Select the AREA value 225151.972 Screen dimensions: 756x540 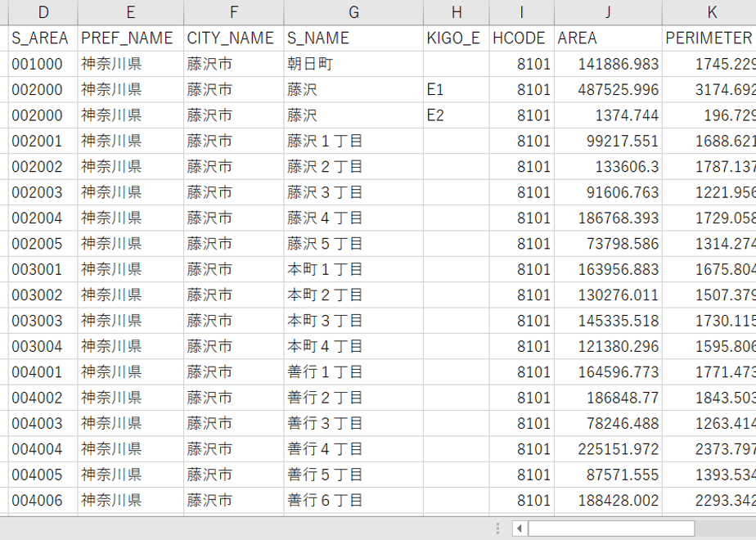point(608,449)
